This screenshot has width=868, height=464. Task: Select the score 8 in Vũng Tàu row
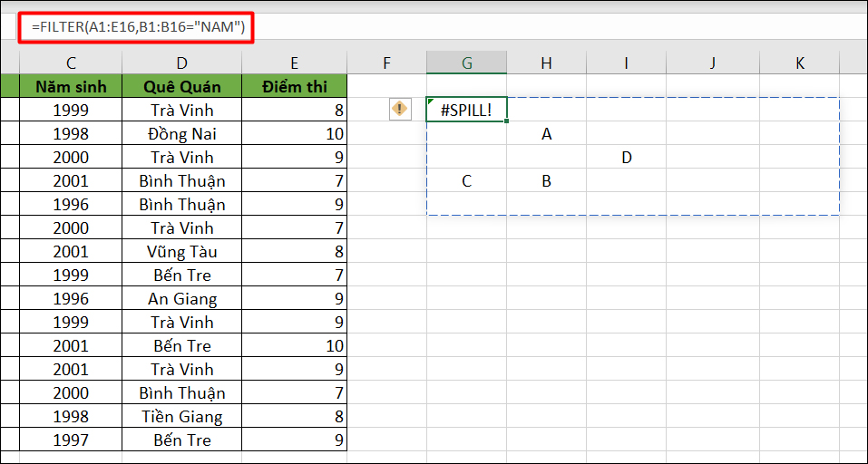(x=295, y=252)
